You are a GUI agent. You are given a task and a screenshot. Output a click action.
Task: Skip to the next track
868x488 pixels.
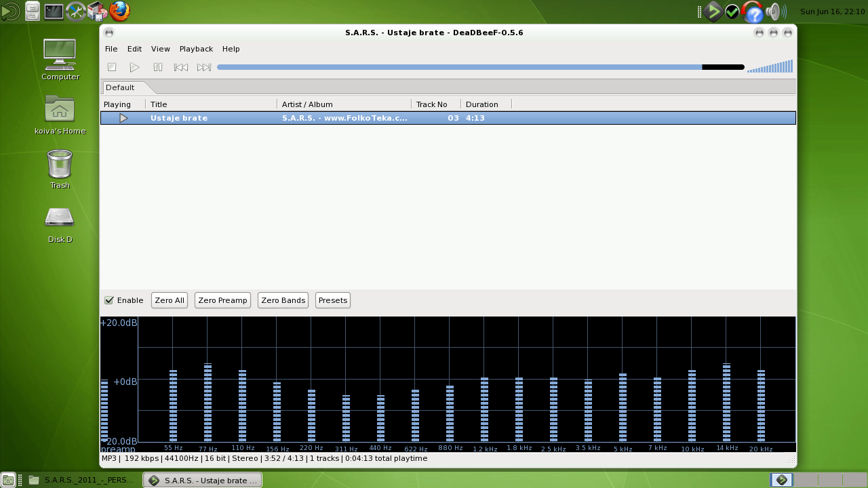point(204,67)
